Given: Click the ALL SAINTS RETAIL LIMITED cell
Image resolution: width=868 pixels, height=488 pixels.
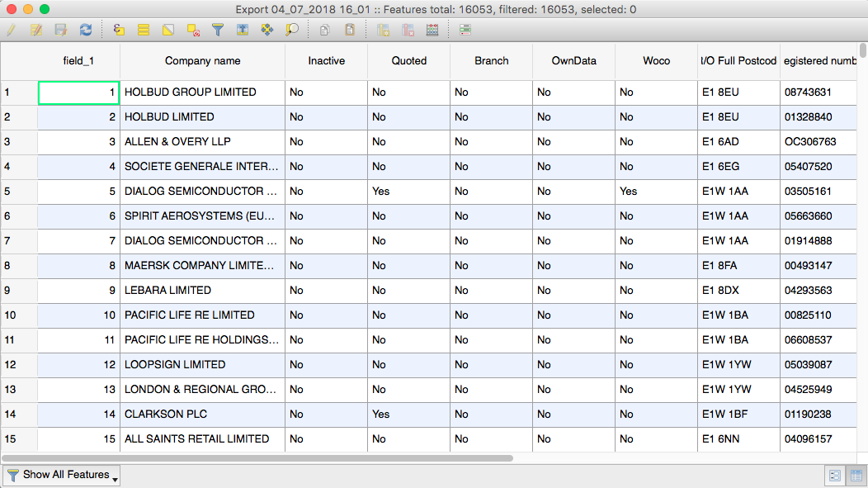Looking at the screenshot, I should [203, 439].
